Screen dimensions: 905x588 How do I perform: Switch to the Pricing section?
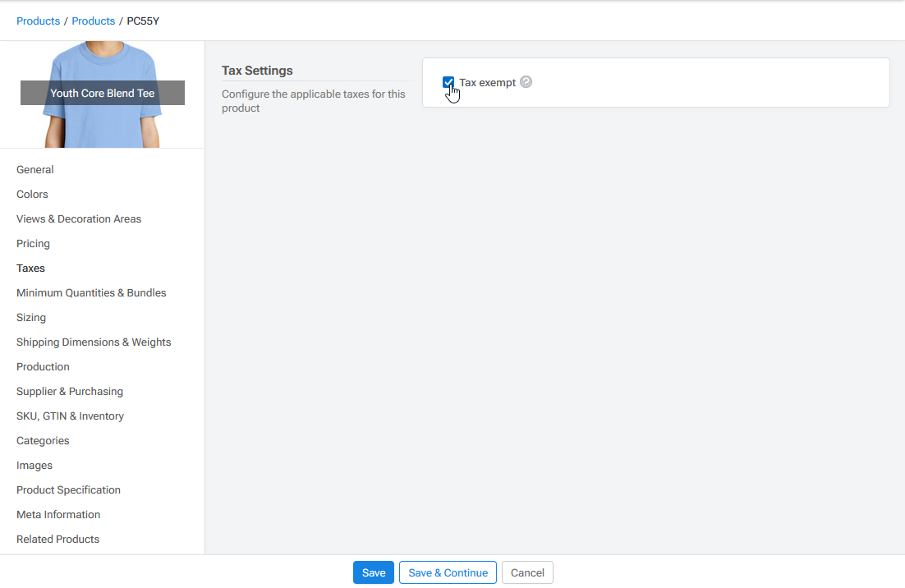coord(33,244)
